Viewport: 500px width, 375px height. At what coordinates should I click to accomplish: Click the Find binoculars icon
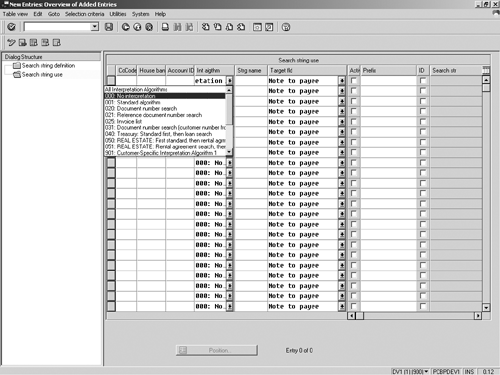pyautogui.click(x=177, y=27)
